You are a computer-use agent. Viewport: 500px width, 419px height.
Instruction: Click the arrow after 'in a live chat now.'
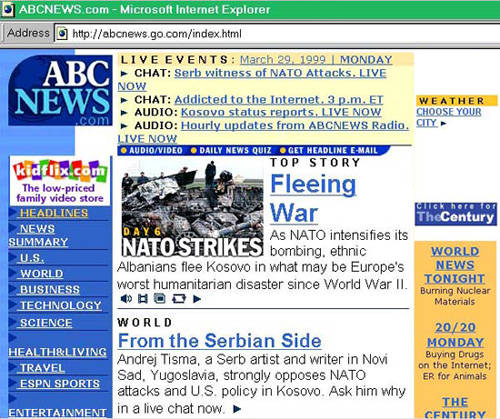point(237,409)
